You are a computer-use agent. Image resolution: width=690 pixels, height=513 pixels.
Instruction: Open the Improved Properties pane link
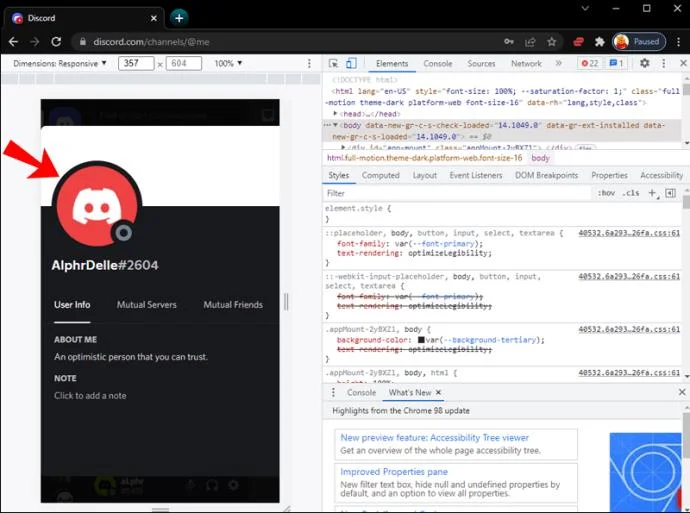click(x=394, y=472)
